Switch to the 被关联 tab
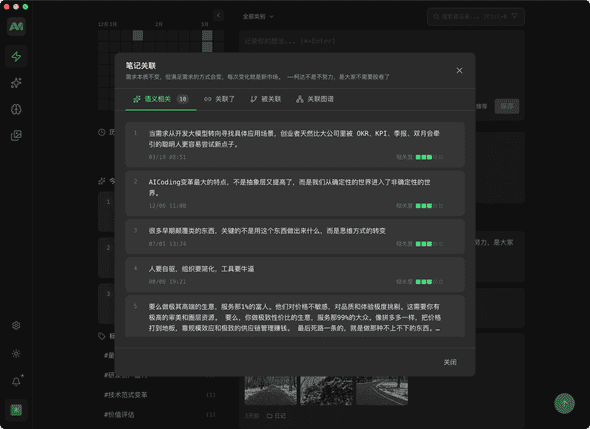The image size is (590, 429). click(x=266, y=99)
